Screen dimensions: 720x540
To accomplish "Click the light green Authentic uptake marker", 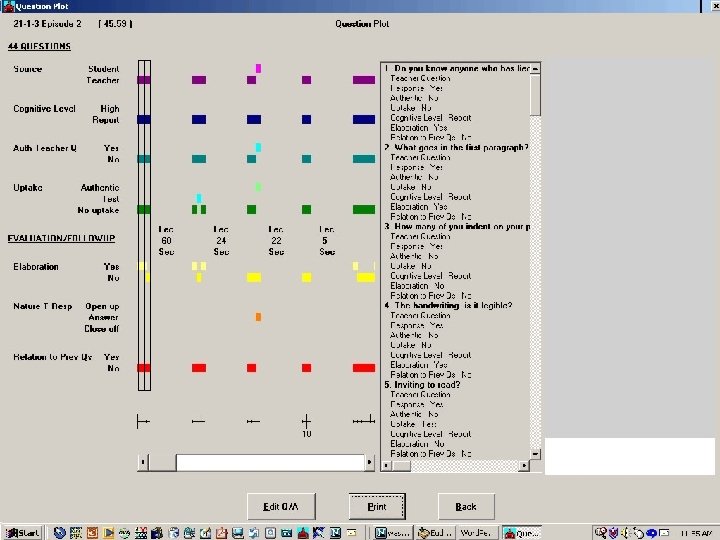I will 259,187.
